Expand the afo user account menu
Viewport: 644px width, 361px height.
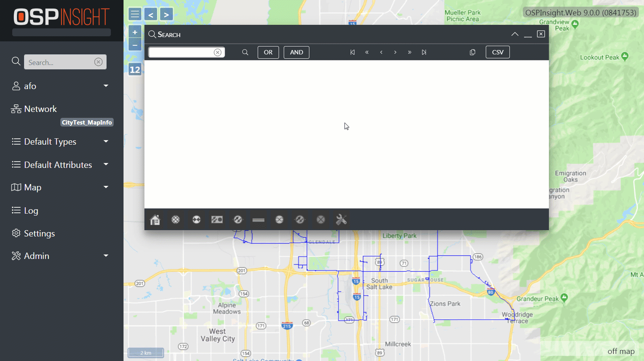[x=106, y=86]
